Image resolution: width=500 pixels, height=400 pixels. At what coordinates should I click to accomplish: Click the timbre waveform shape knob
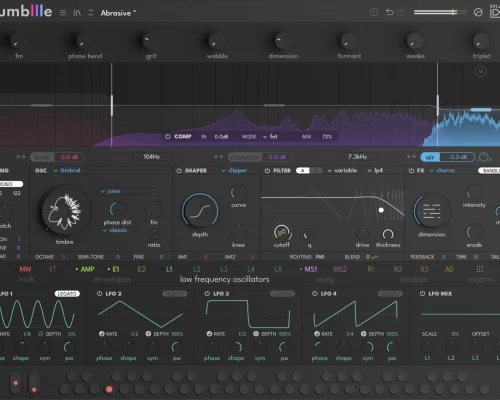click(x=65, y=211)
